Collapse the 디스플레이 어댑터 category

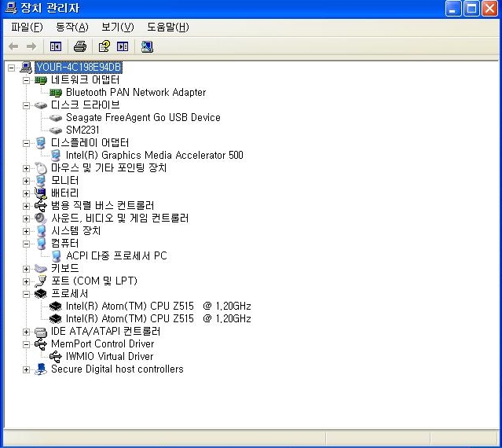26,144
